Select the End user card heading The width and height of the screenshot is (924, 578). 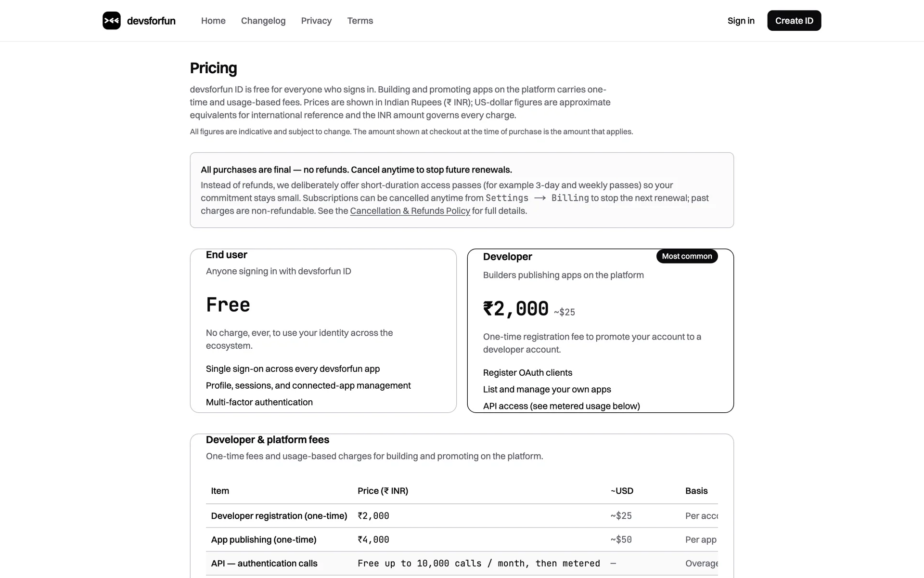click(226, 255)
